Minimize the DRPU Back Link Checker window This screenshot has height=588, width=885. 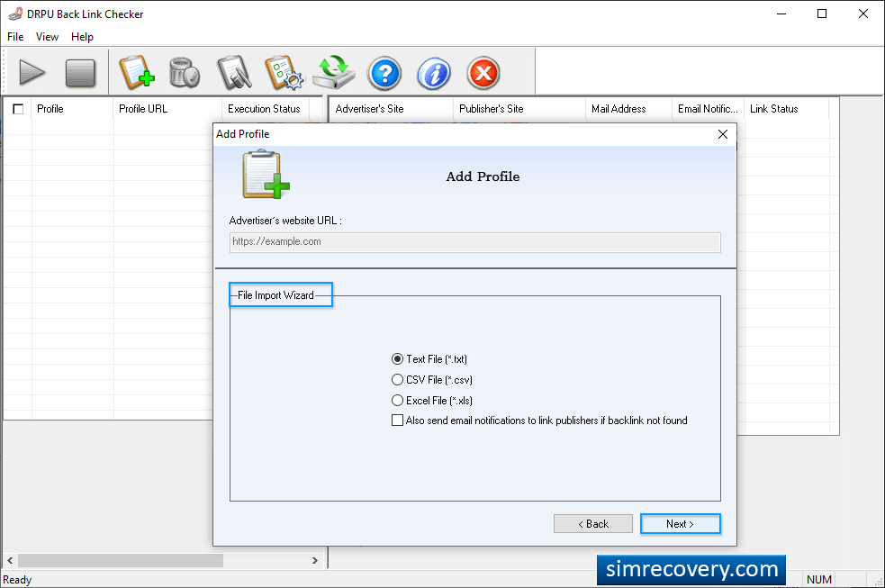[x=781, y=14]
